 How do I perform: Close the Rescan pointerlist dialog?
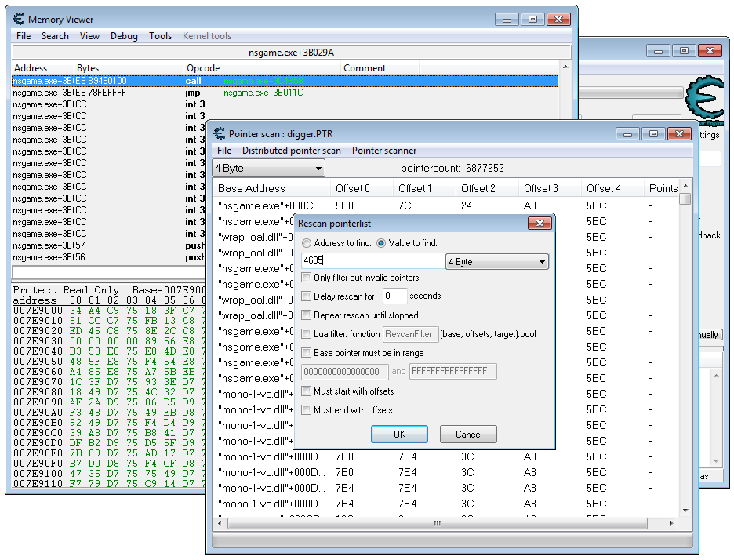539,224
